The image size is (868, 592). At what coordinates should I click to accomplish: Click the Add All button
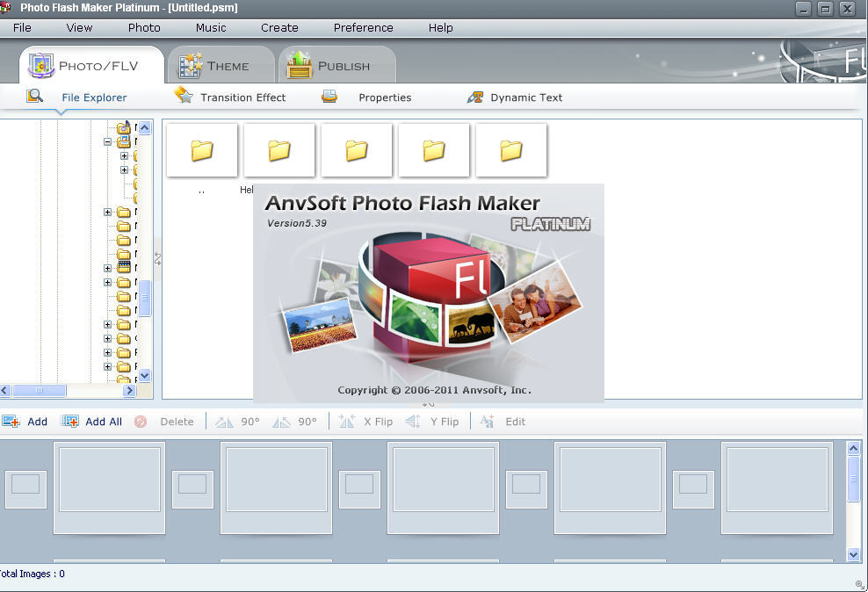point(91,422)
